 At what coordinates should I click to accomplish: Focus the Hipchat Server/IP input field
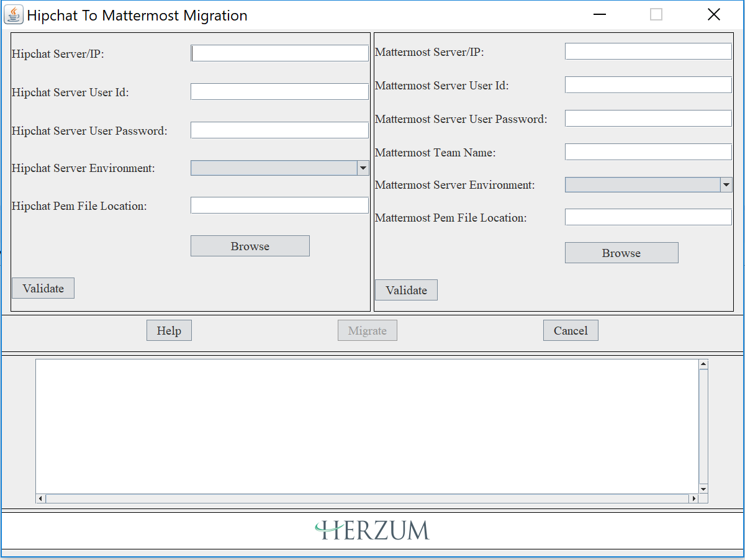coord(279,53)
